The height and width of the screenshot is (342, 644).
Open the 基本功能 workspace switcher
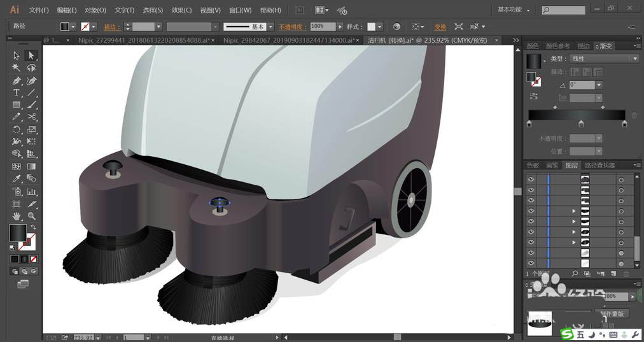514,10
